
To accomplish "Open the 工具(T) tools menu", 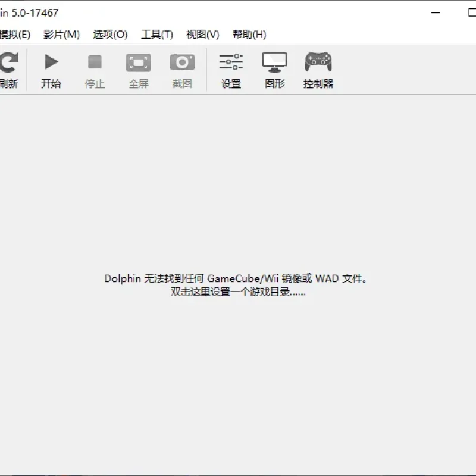I will click(x=157, y=35).
